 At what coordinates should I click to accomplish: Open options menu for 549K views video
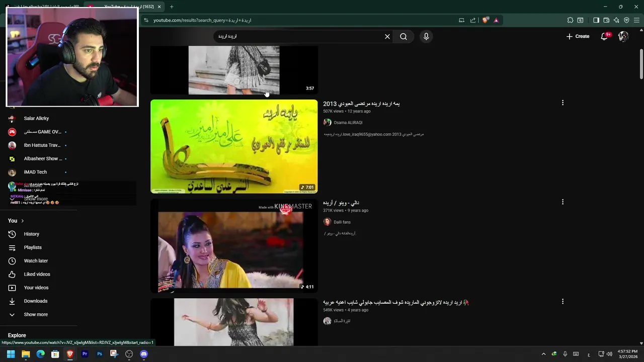562,302
